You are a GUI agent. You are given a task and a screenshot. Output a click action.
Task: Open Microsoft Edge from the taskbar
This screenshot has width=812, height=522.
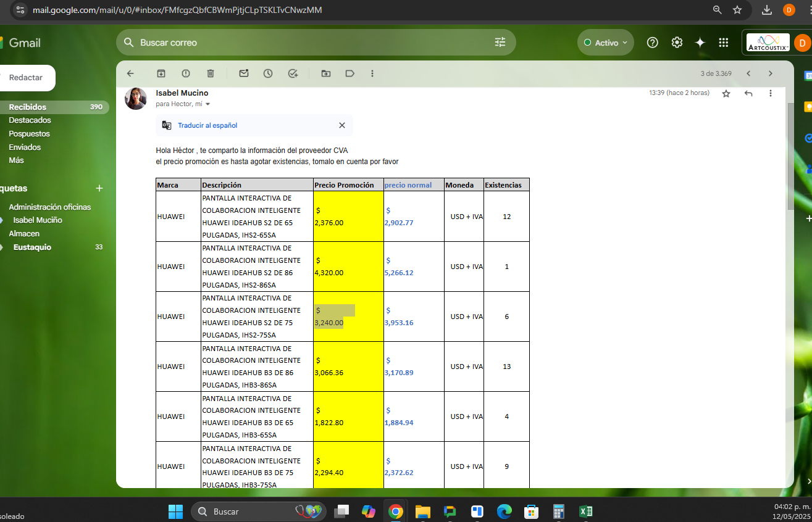pos(504,512)
